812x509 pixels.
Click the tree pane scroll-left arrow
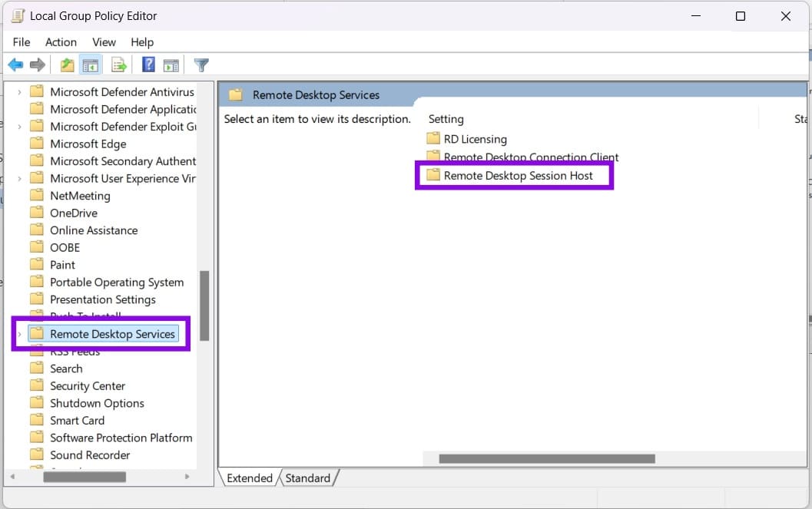coord(12,477)
